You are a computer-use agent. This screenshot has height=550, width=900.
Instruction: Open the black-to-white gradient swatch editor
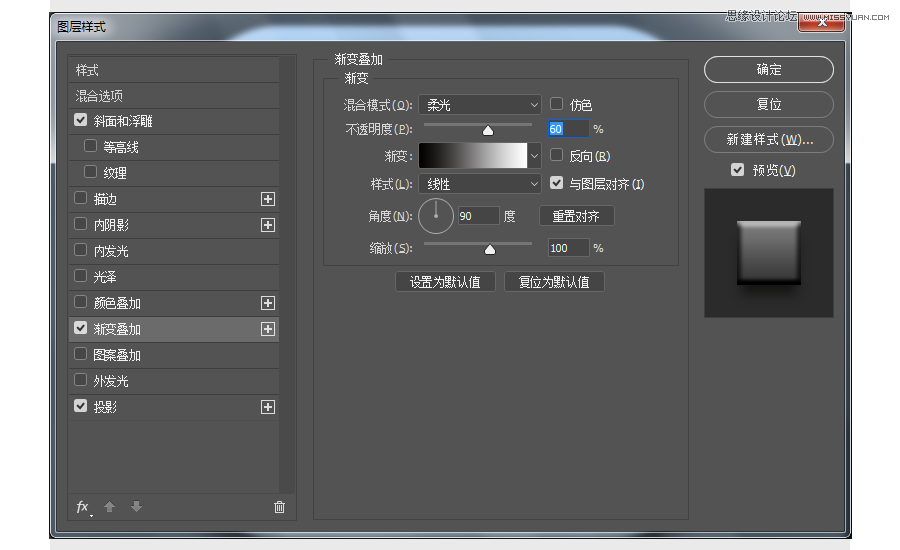[473, 156]
